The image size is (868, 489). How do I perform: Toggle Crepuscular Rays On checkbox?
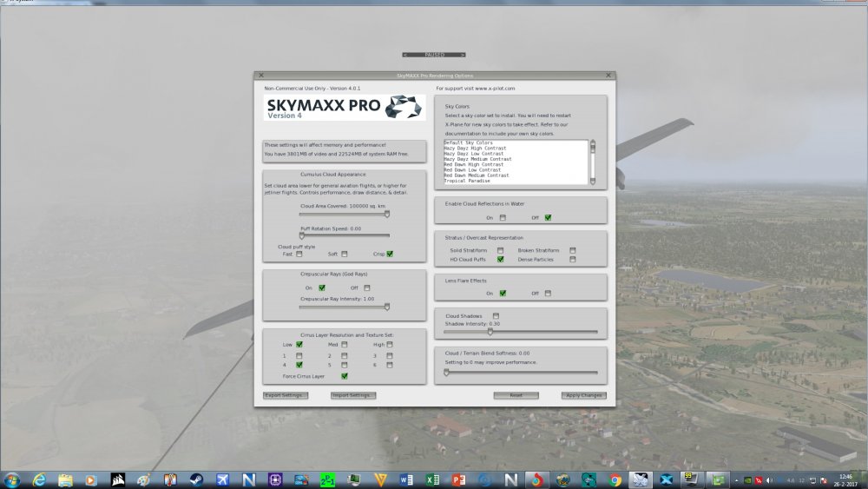coord(322,288)
